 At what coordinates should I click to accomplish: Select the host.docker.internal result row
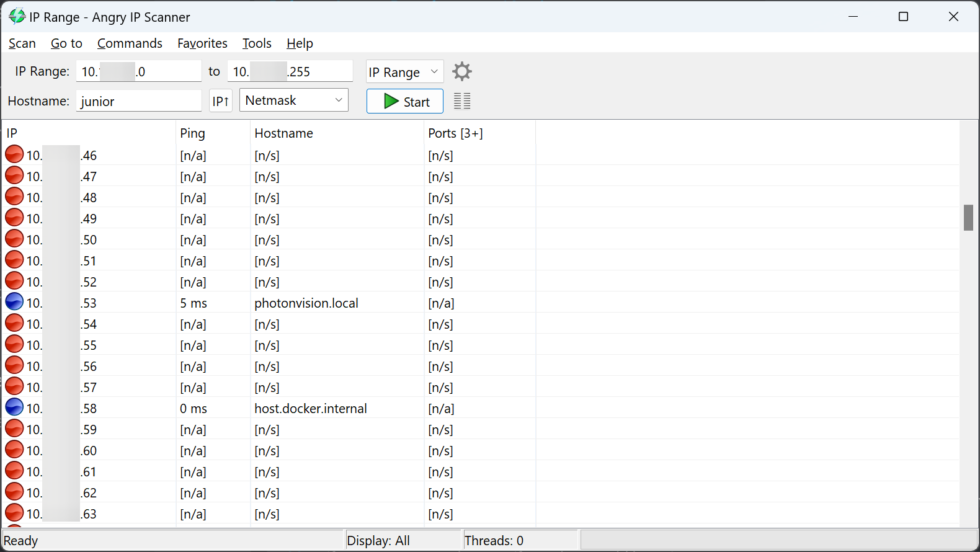pyautogui.click(x=481, y=408)
